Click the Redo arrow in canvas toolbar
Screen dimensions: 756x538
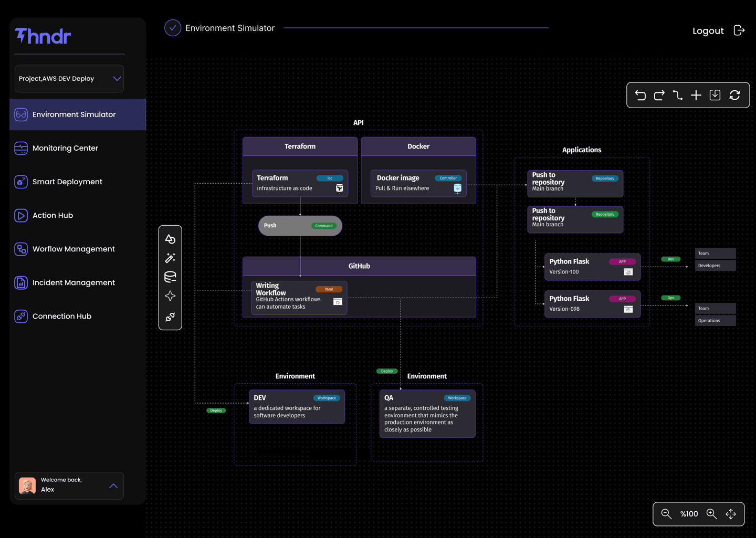659,95
